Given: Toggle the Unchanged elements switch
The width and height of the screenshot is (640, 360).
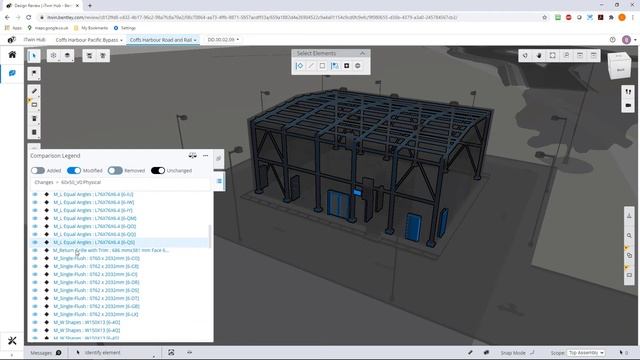Looking at the screenshot, I should (x=158, y=171).
